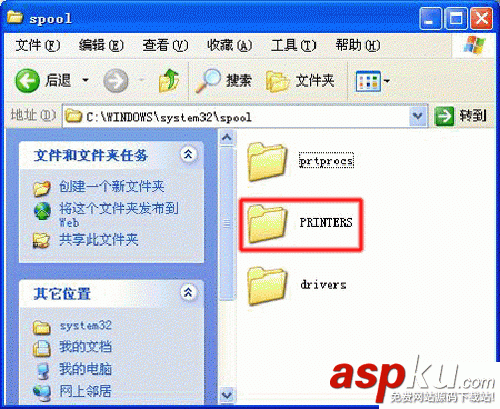Screen dimensions: 500x409
Task: Click Share this folder (共享此文件夹) link
Action: [x=99, y=239]
